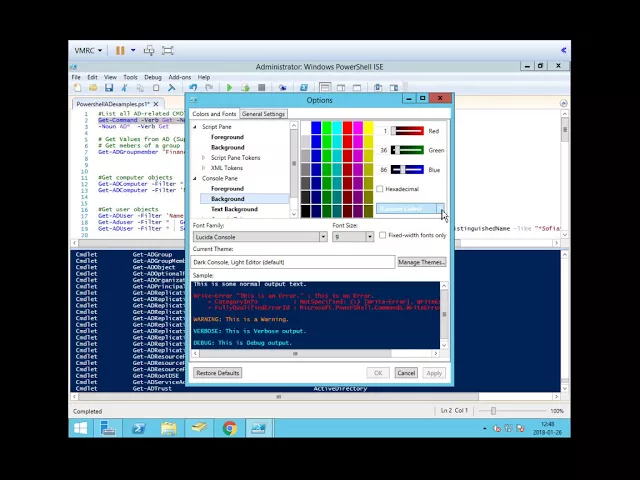640x480 pixels.
Task: Select Show Script Pane Top layout icon
Action: [325, 87]
